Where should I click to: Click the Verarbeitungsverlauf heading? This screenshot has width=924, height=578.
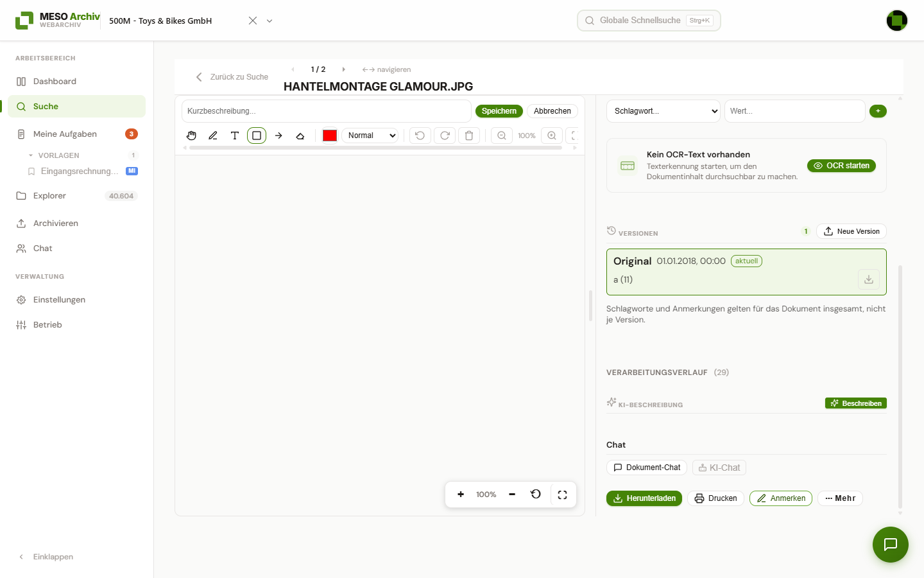coord(657,372)
